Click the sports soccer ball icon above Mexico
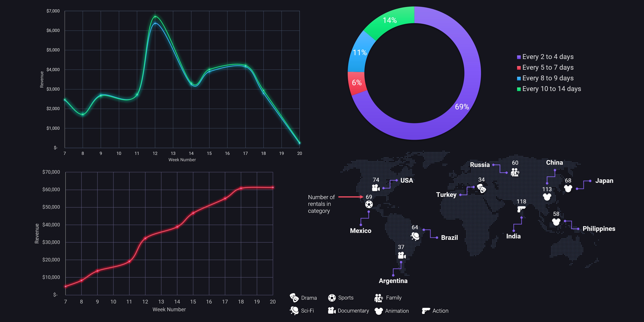The image size is (644, 322). [x=369, y=204]
